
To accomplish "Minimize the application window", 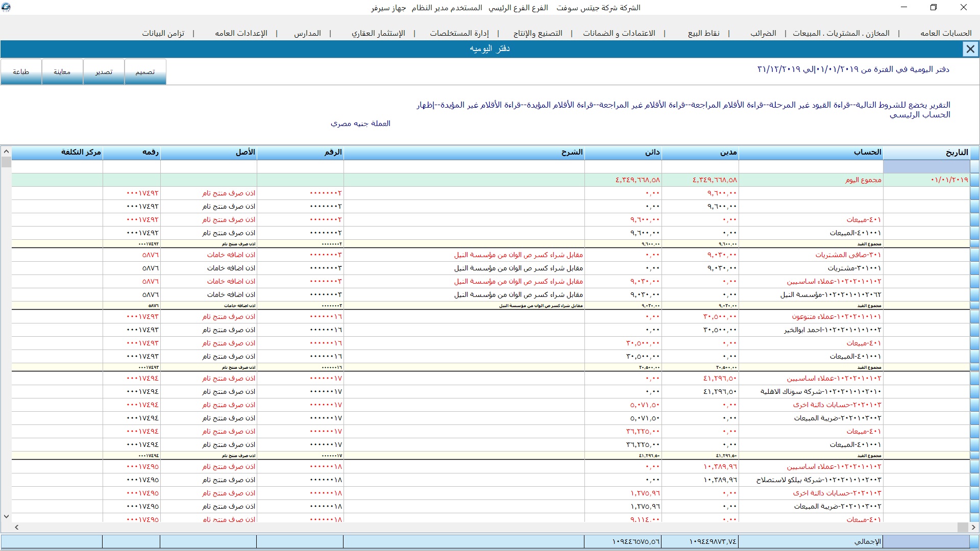I will pyautogui.click(x=903, y=7).
